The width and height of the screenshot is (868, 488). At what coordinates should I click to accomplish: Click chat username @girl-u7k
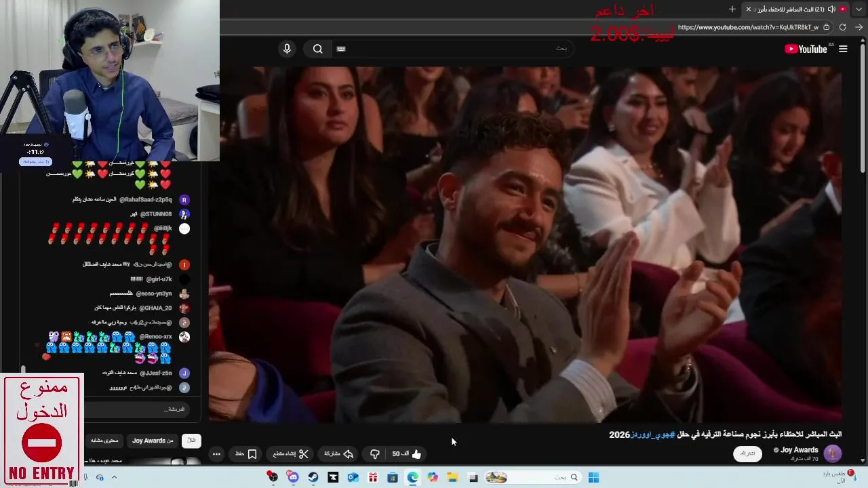[x=160, y=279]
